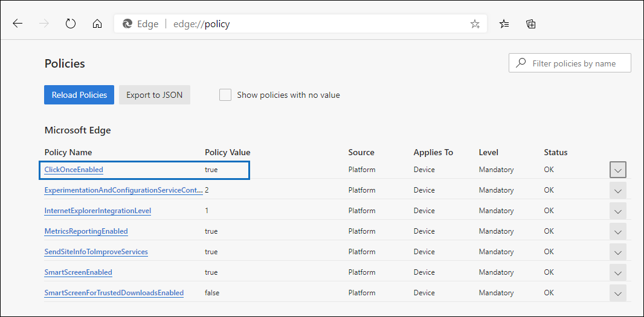The image size is (644, 317).
Task: Expand the SmartScreenEnabled row
Action: [617, 273]
